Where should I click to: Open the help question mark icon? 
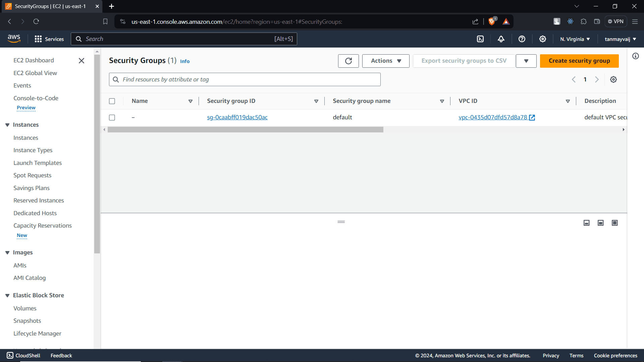click(522, 39)
